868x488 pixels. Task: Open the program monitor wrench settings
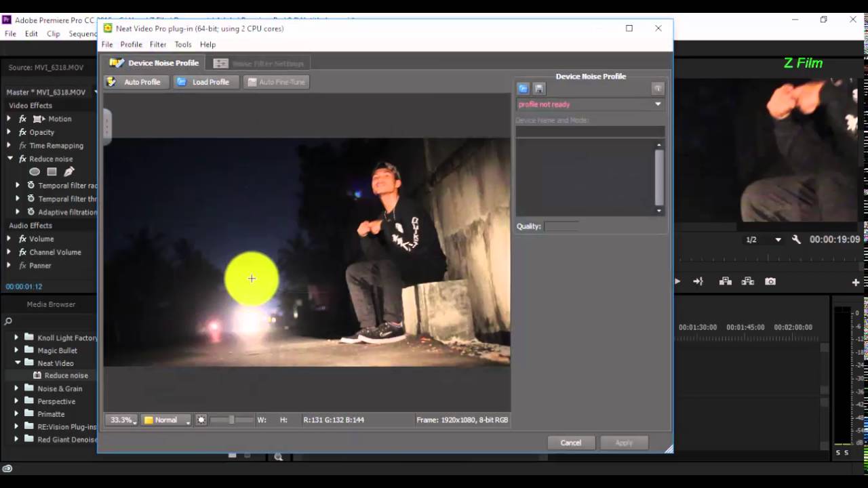(x=796, y=240)
